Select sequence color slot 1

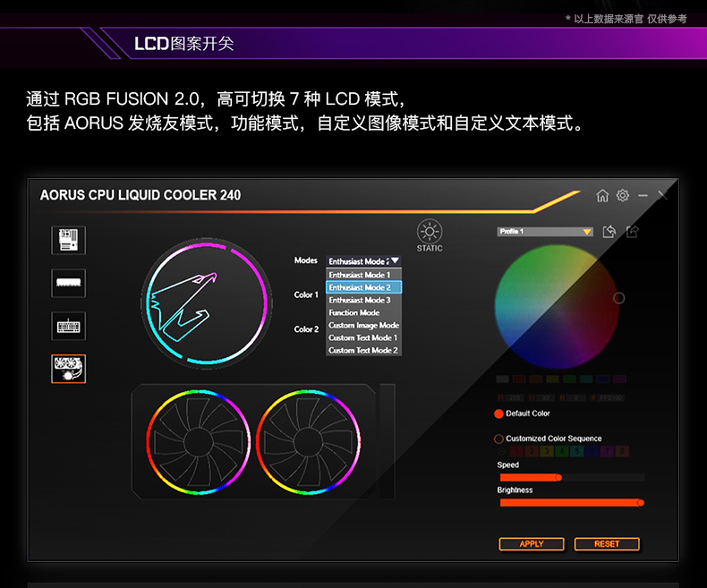click(x=516, y=451)
